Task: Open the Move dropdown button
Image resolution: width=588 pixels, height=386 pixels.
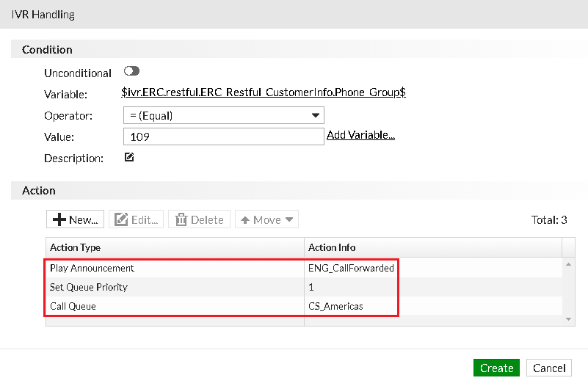Action: (266, 219)
